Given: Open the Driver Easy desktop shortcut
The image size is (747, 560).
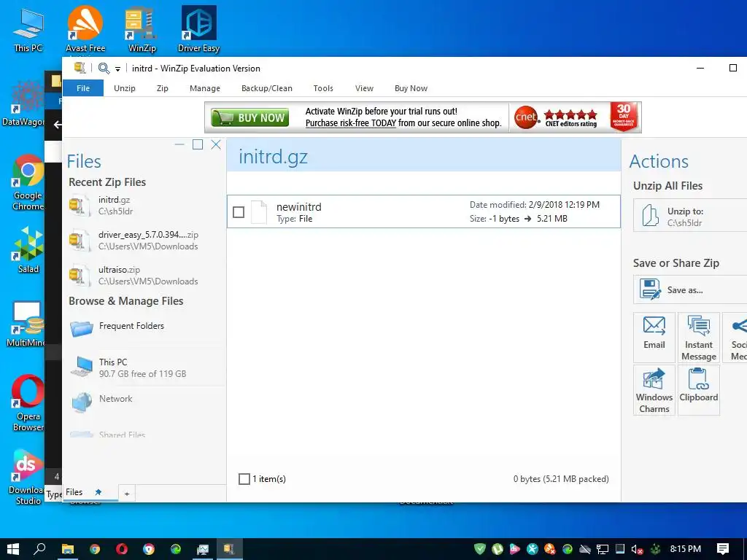Looking at the screenshot, I should tap(198, 29).
